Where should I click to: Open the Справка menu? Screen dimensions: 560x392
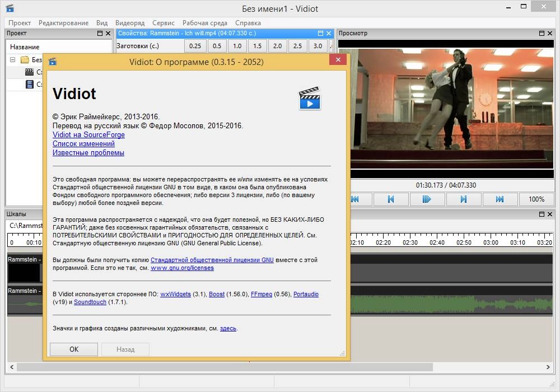pyautogui.click(x=248, y=23)
